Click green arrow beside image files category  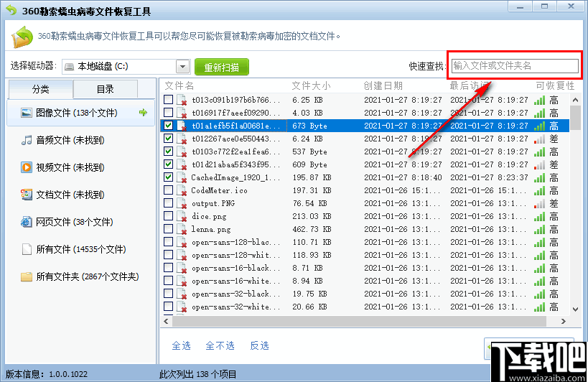pos(143,112)
